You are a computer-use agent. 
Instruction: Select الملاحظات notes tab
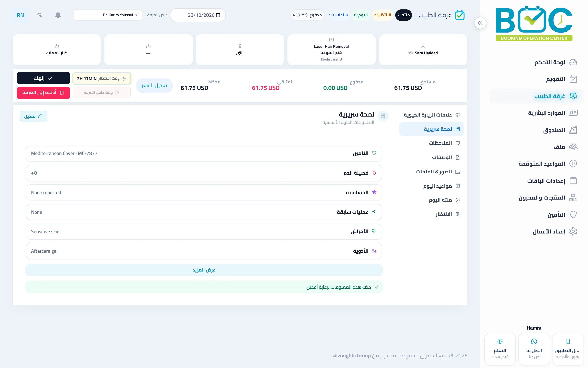point(432,143)
